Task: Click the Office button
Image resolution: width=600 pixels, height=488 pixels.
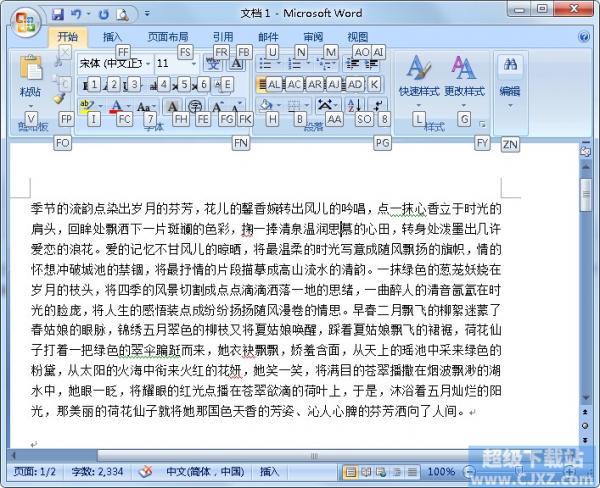Action: pos(23,18)
